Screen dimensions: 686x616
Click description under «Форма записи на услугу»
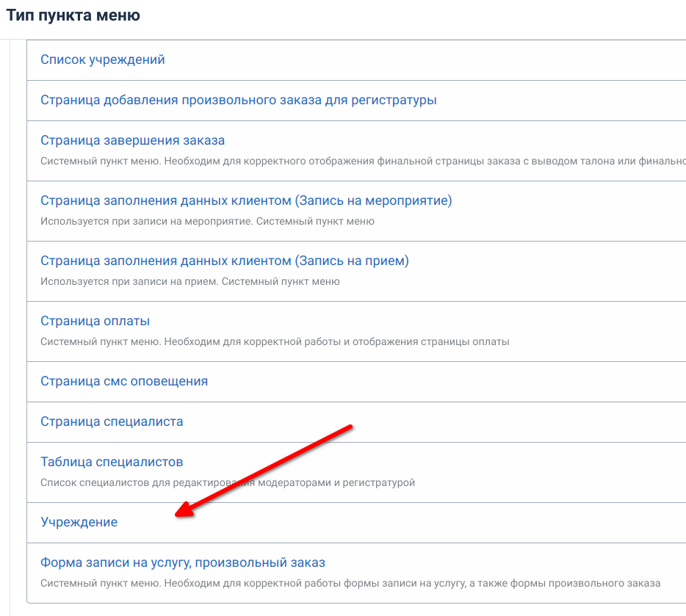tap(350, 583)
